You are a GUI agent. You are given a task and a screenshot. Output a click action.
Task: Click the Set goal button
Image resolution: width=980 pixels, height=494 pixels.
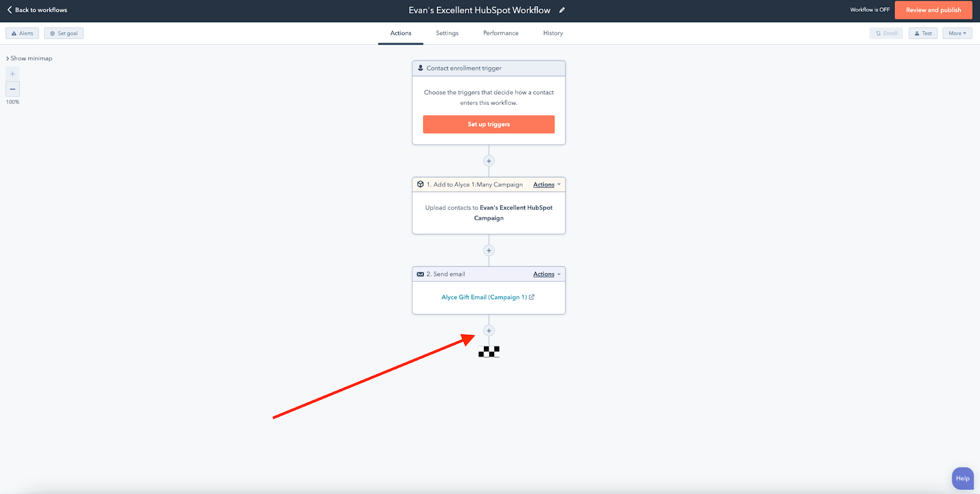(x=64, y=33)
